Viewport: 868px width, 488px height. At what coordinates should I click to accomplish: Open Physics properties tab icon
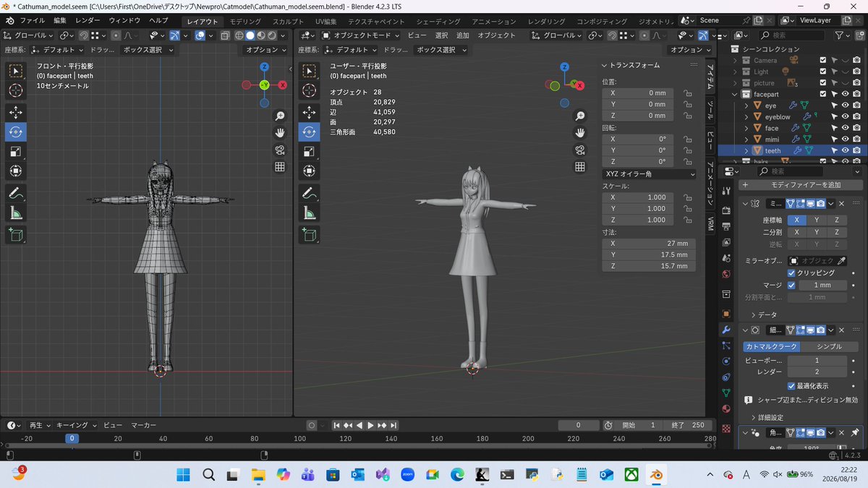pyautogui.click(x=726, y=361)
